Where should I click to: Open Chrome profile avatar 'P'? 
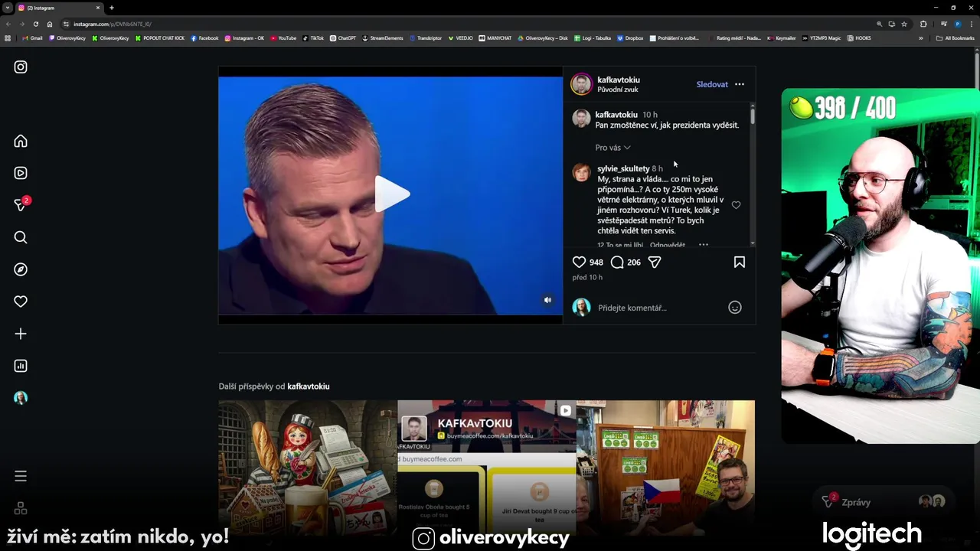tap(958, 24)
